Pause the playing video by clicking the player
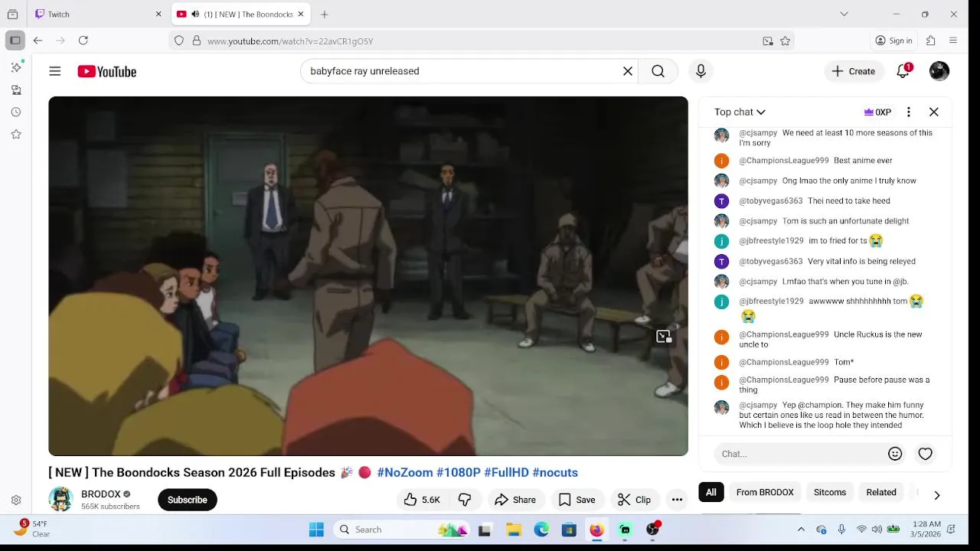This screenshot has height=551, width=980. [x=367, y=275]
